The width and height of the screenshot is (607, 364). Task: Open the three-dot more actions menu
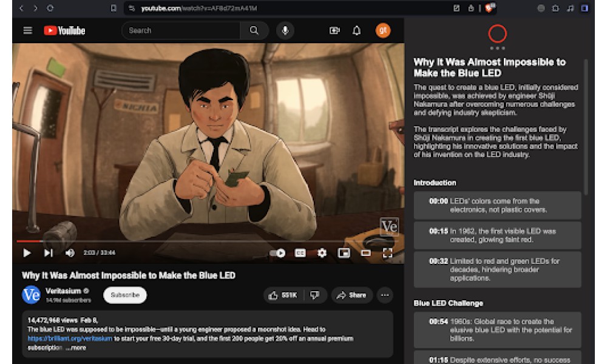coord(384,295)
